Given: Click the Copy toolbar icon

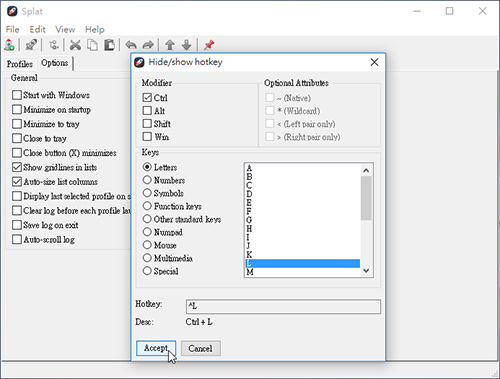Looking at the screenshot, I should click(92, 45).
